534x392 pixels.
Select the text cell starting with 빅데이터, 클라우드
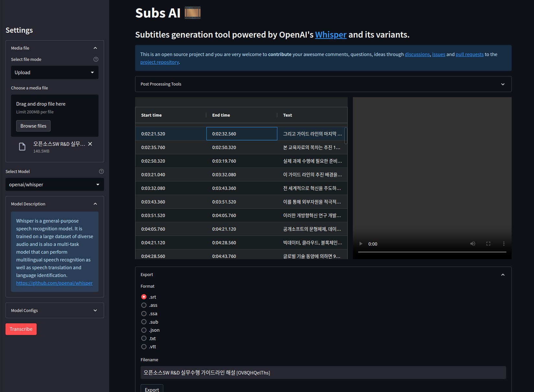[x=312, y=243]
